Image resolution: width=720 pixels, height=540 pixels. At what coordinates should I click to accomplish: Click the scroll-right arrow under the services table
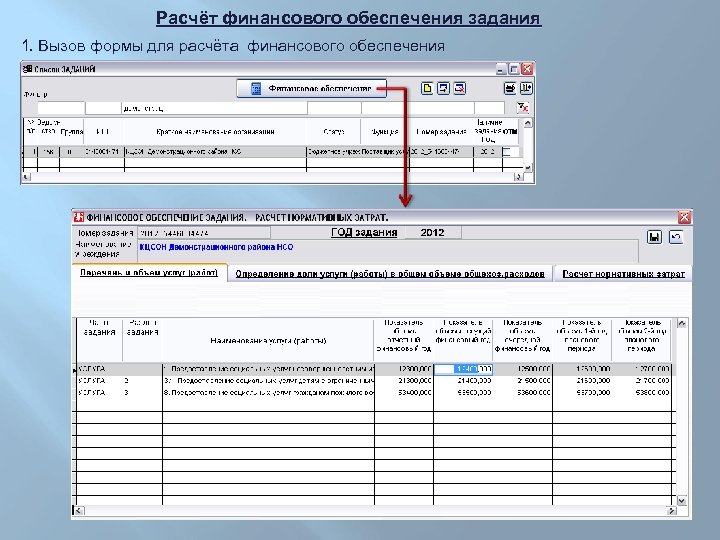[x=671, y=511]
